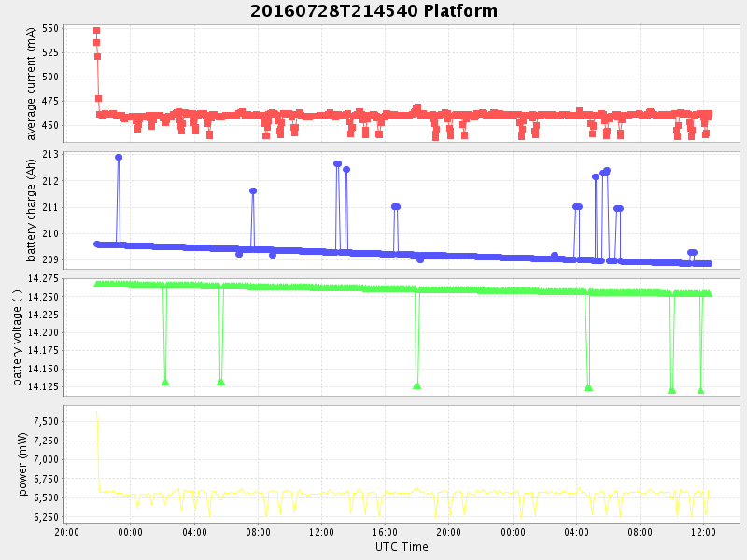Screen dimensions: 747x560
Task: Click the '7,500' tick on power axis
Action: pos(46,421)
